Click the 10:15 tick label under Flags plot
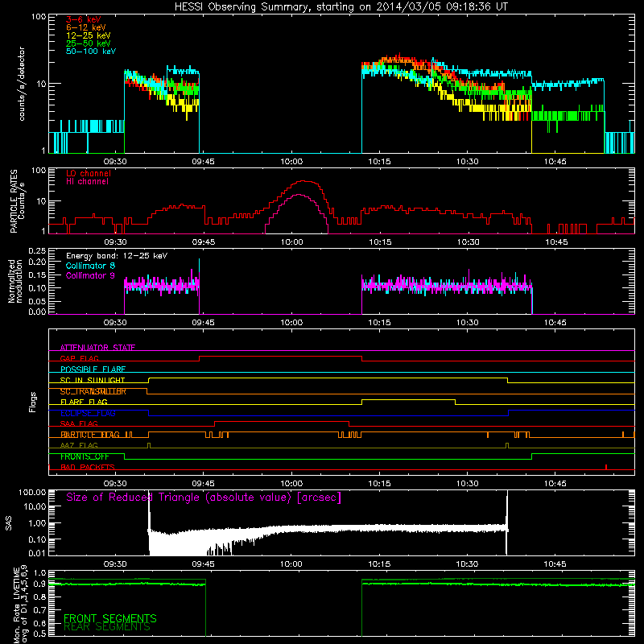Viewport: 644px width, 644px height. tap(379, 484)
